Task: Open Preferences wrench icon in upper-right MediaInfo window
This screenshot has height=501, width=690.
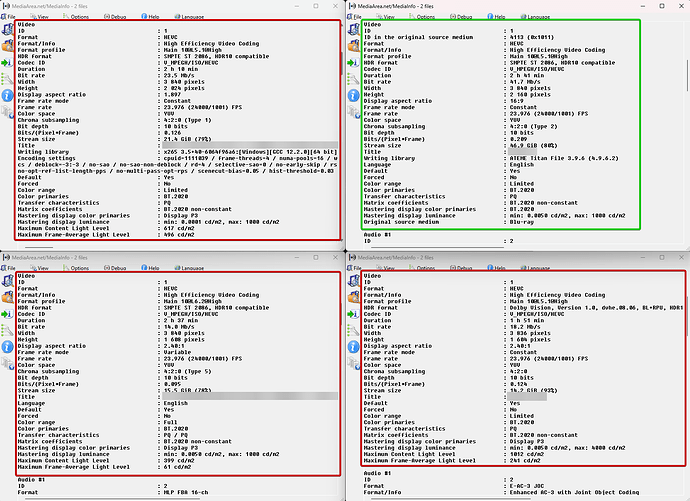Action: coord(354,79)
